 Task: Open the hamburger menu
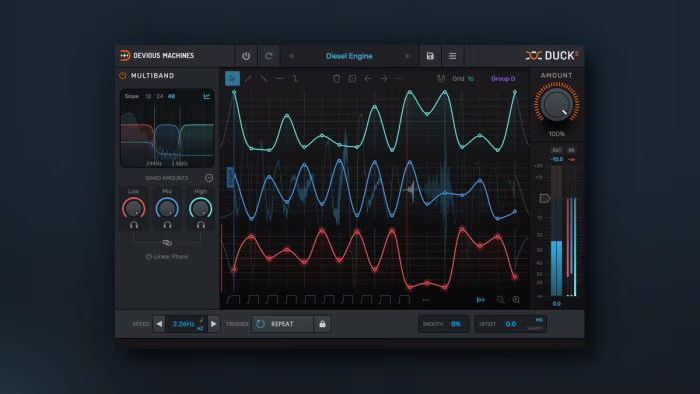(x=452, y=56)
